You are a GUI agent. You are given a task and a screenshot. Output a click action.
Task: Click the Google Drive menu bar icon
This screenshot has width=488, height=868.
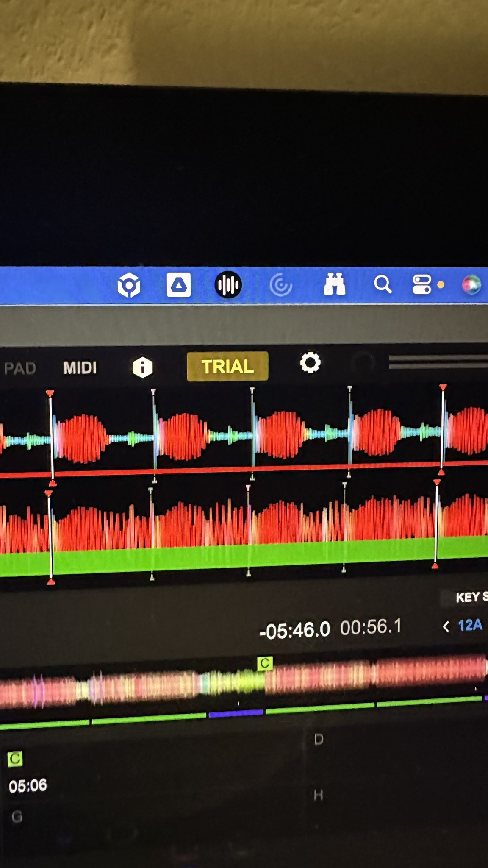(x=178, y=284)
